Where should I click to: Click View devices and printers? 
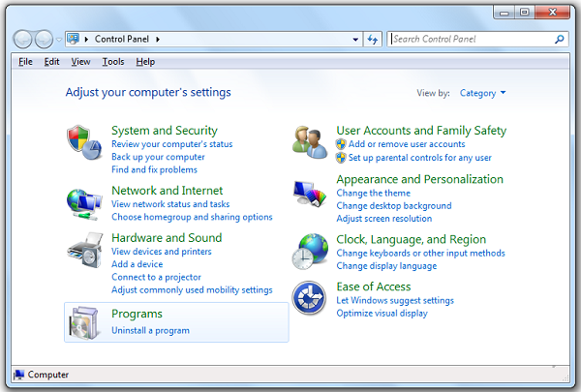pos(162,252)
